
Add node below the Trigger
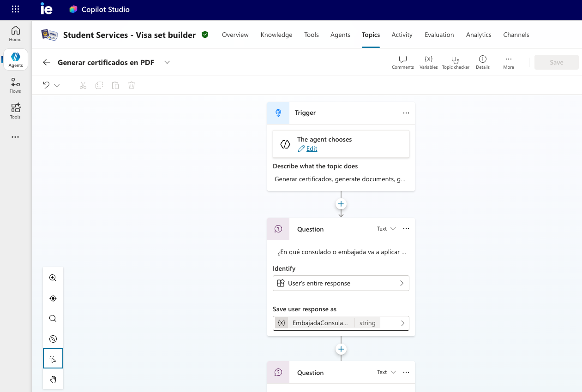(x=341, y=204)
